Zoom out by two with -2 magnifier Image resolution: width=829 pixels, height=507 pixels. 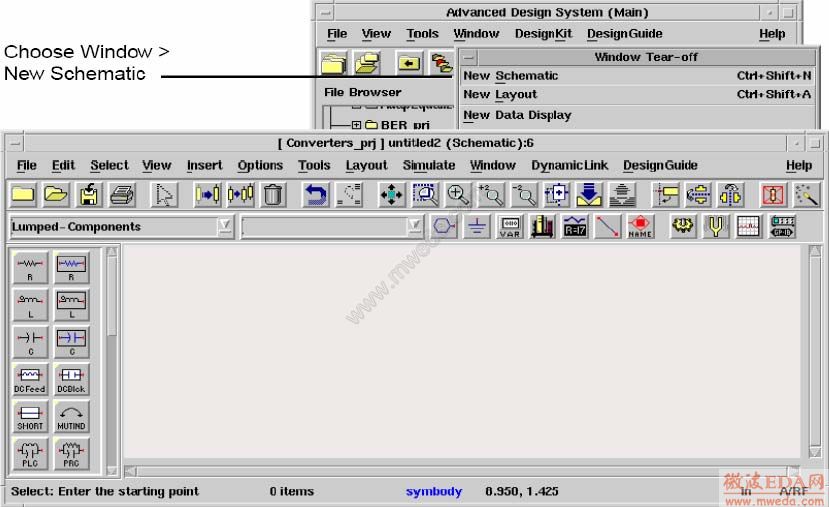tap(523, 195)
